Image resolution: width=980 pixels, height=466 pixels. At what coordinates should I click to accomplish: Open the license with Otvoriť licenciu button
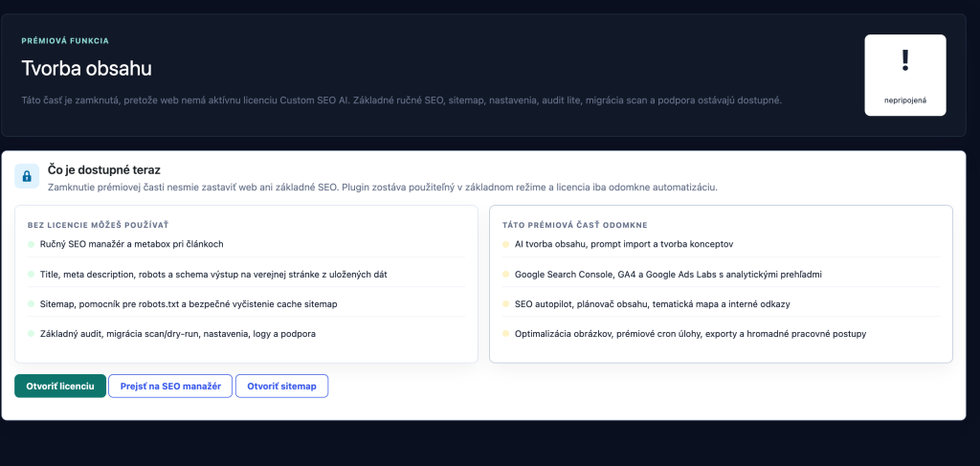tap(60, 386)
